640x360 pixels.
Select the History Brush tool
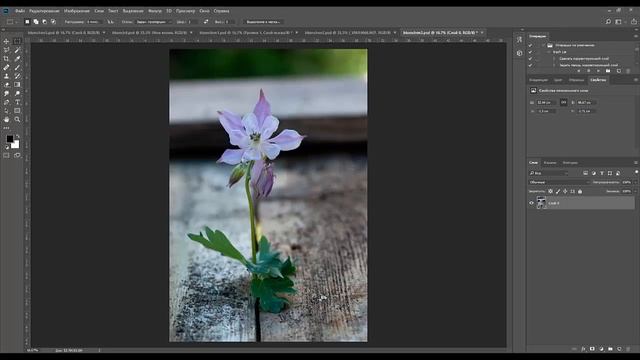[x=17, y=76]
